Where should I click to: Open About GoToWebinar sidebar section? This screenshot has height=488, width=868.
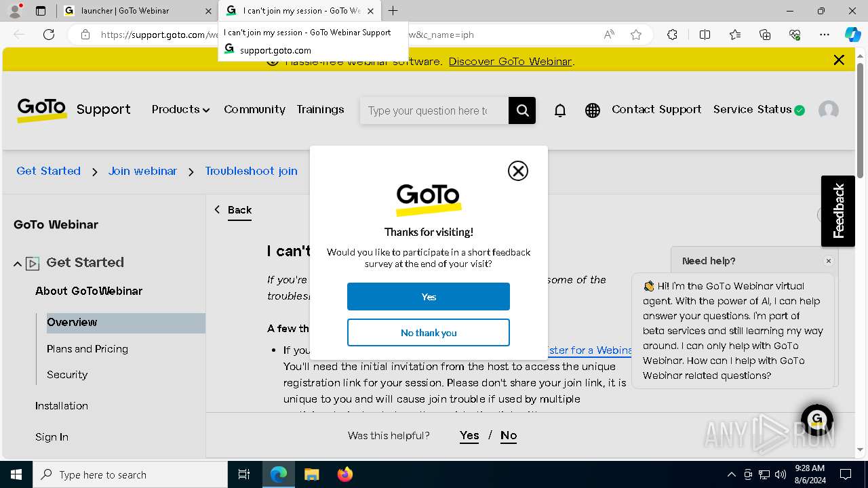point(89,291)
